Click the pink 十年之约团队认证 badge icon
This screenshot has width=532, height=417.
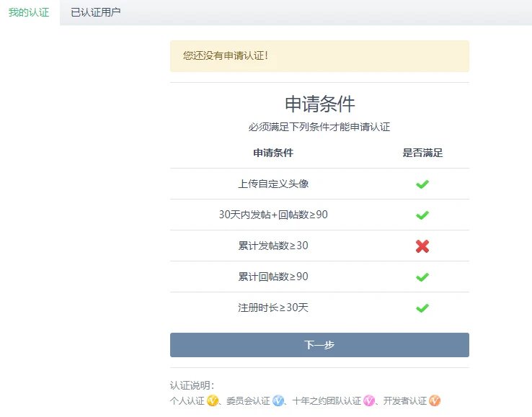point(369,401)
